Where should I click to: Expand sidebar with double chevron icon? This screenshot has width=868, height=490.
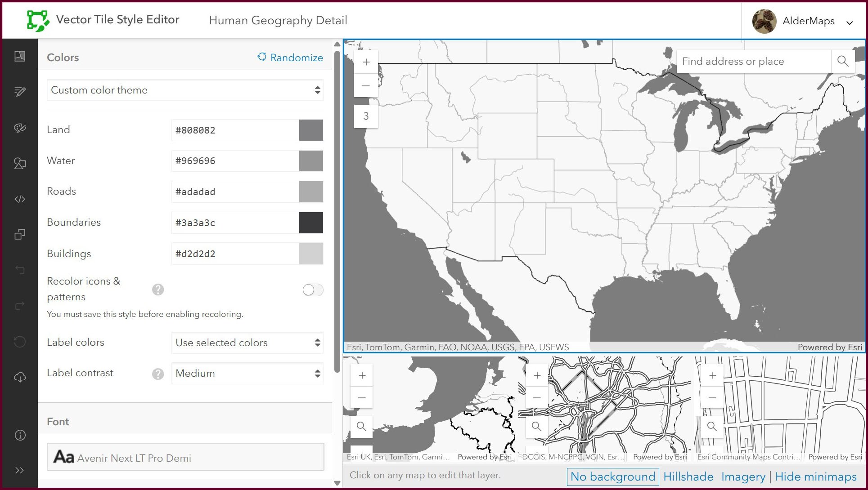(x=20, y=470)
